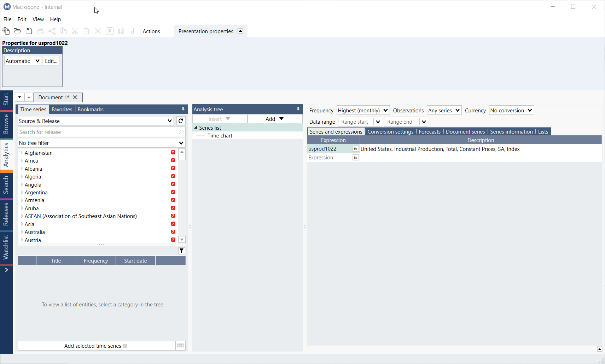
Task: Open the View menu
Action: [x=38, y=19]
